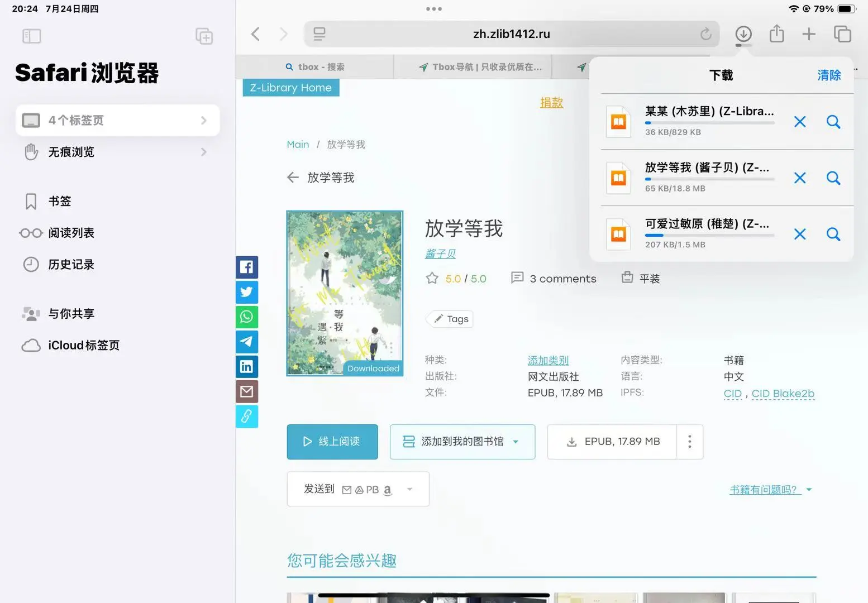Share the book on Twitter
Viewport: 868px width, 603px height.
tap(246, 292)
